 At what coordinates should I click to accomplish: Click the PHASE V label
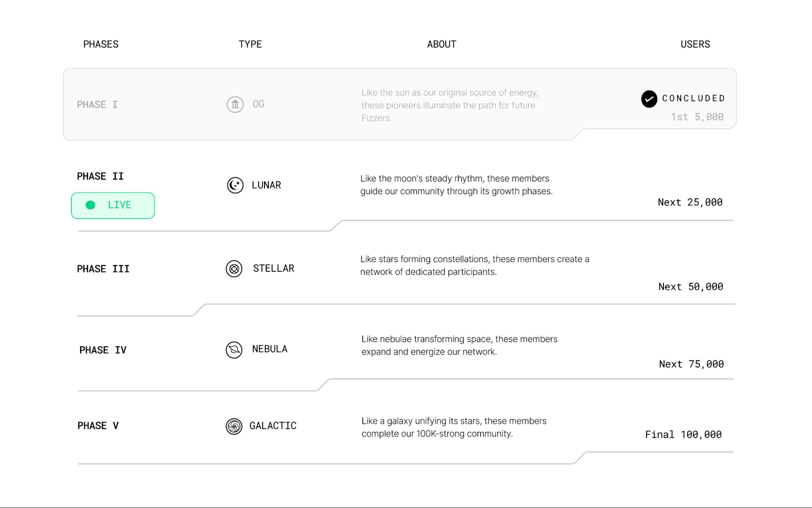tap(98, 426)
